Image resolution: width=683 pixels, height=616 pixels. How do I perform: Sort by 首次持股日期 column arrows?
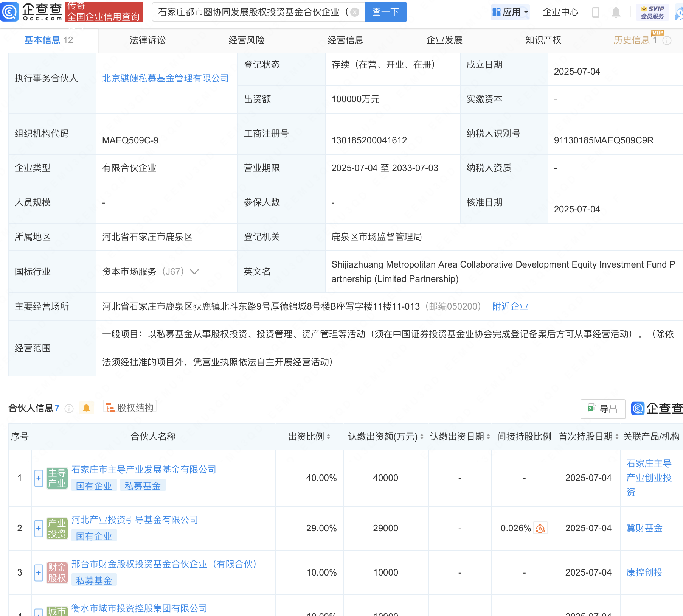[617, 437]
